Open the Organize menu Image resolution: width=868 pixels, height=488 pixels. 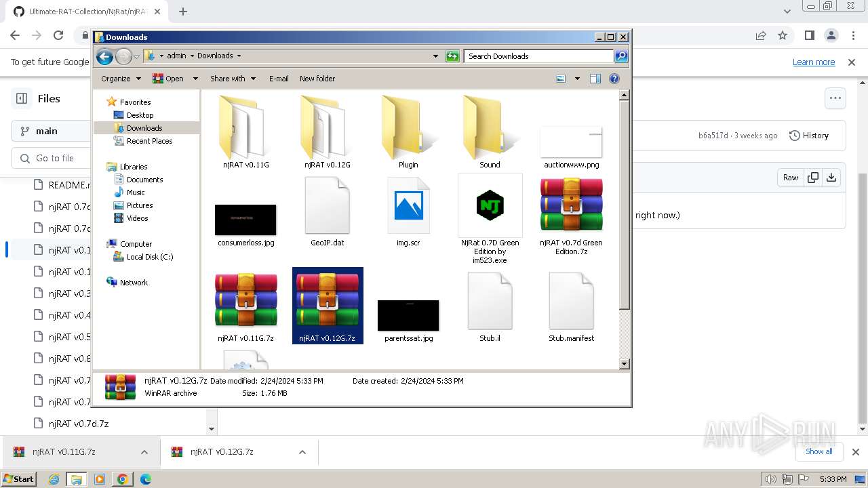coord(121,79)
